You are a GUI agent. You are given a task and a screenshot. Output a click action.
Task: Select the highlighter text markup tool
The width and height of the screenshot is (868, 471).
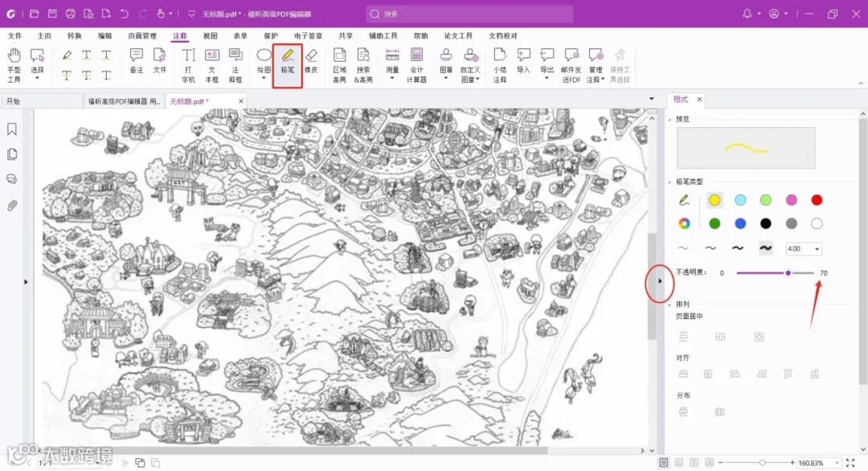[67, 55]
